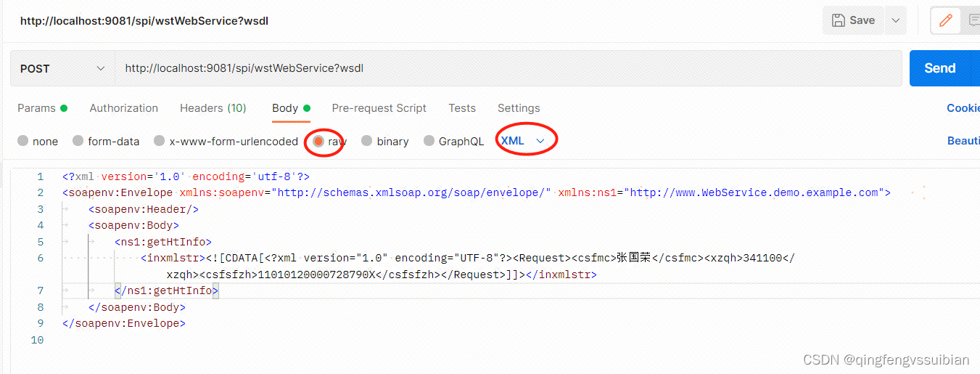Image resolution: width=980 pixels, height=374 pixels.
Task: Click the soapenv:Envelope xmlns line
Action: [x=477, y=192]
